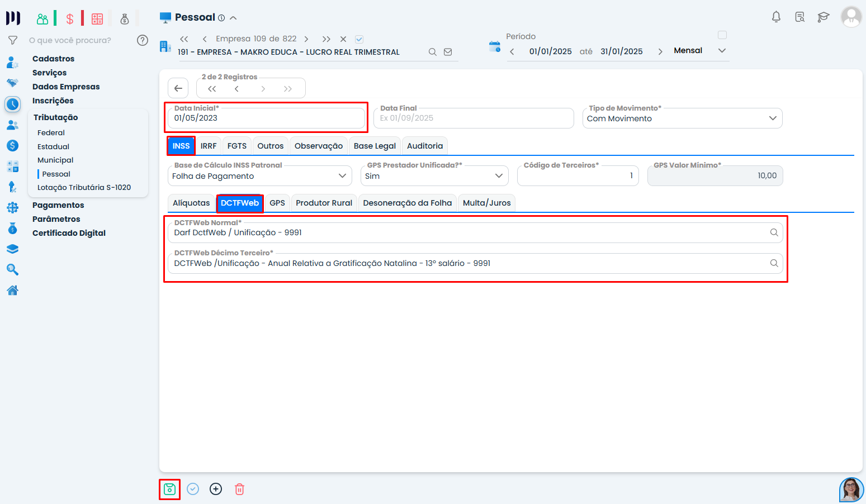
Task: Click the red trash delete icon
Action: click(x=239, y=489)
